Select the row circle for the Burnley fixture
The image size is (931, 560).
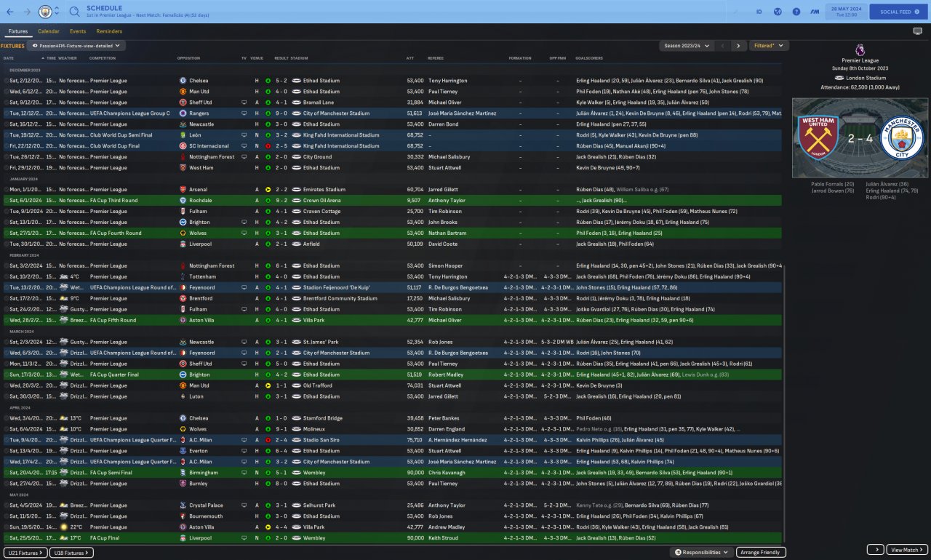click(6, 484)
